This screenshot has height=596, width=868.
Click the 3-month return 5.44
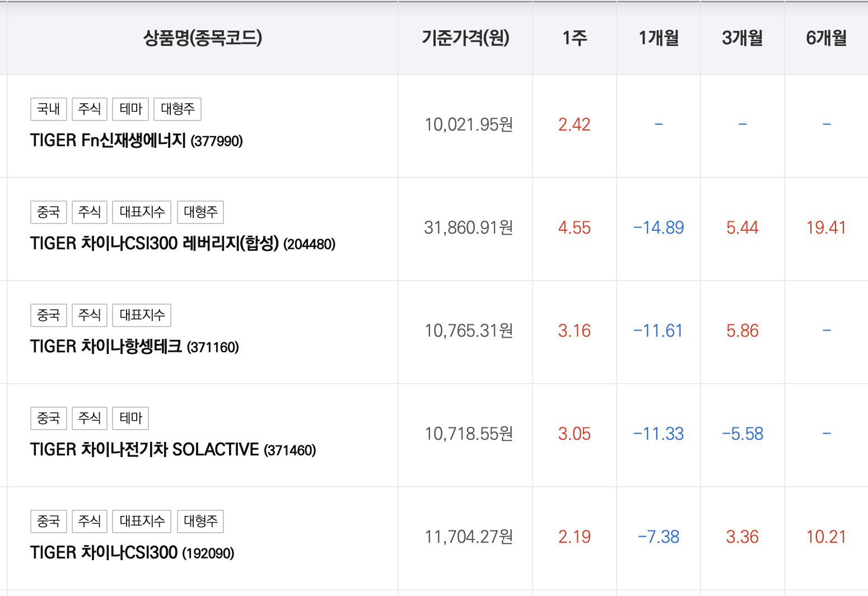[743, 227]
